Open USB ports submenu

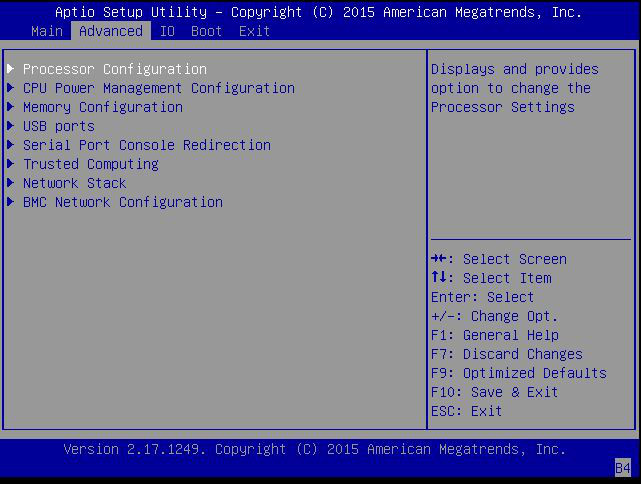click(59, 126)
